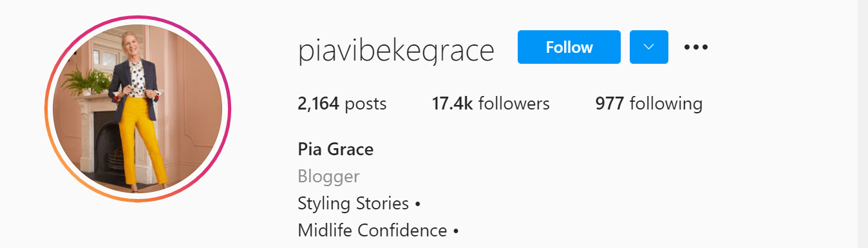This screenshot has width=868, height=248.
Task: Show the 17.4k followers list
Action: click(491, 103)
